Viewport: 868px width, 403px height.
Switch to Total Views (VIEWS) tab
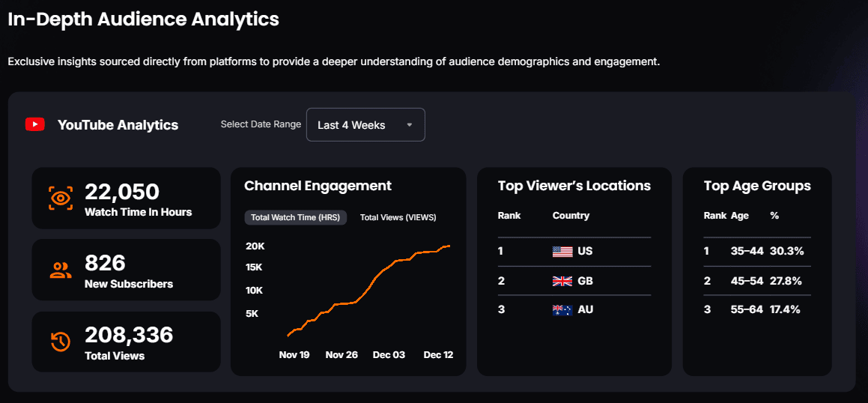[398, 217]
